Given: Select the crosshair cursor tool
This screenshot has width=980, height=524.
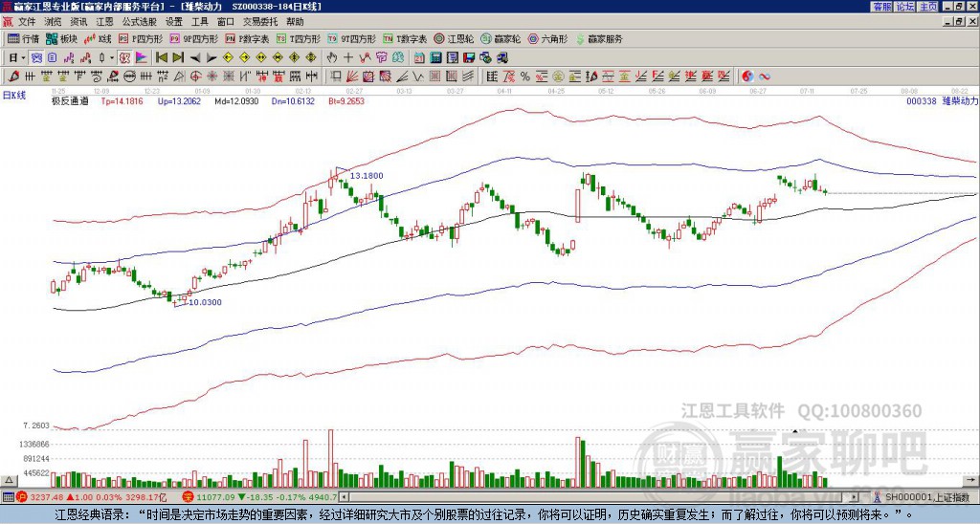Looking at the screenshot, I should 348,57.
